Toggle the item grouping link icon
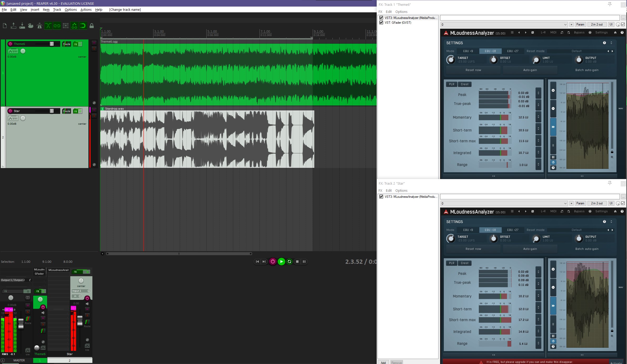Image resolution: width=627 pixels, height=364 pixels. (57, 26)
